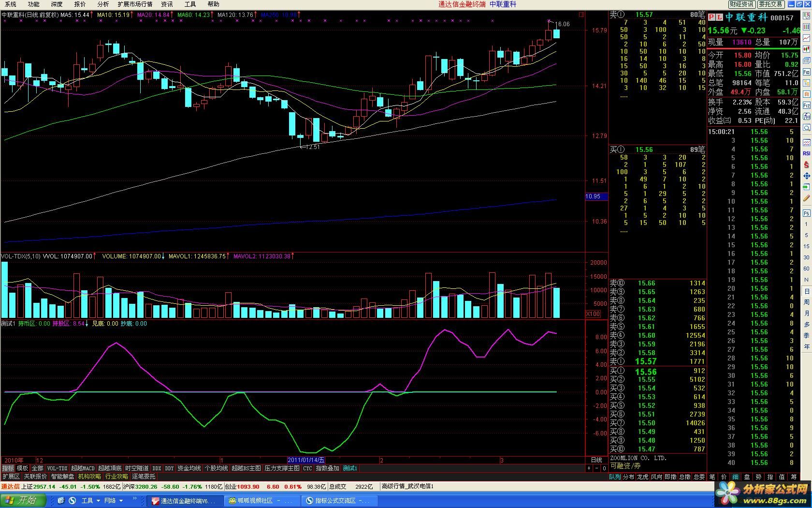Open the 分析 menu
The image size is (812, 508).
coord(103,4)
